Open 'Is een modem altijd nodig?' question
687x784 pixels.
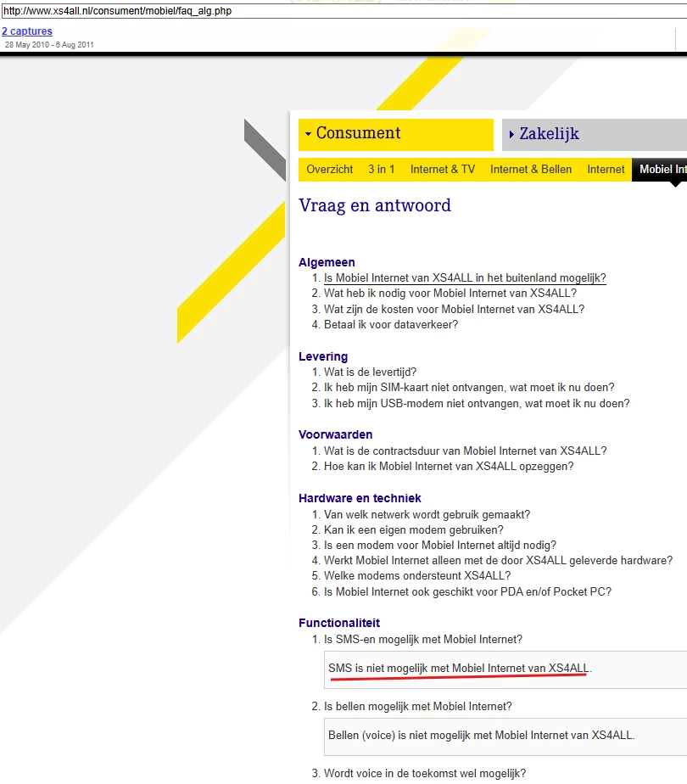[x=439, y=546]
